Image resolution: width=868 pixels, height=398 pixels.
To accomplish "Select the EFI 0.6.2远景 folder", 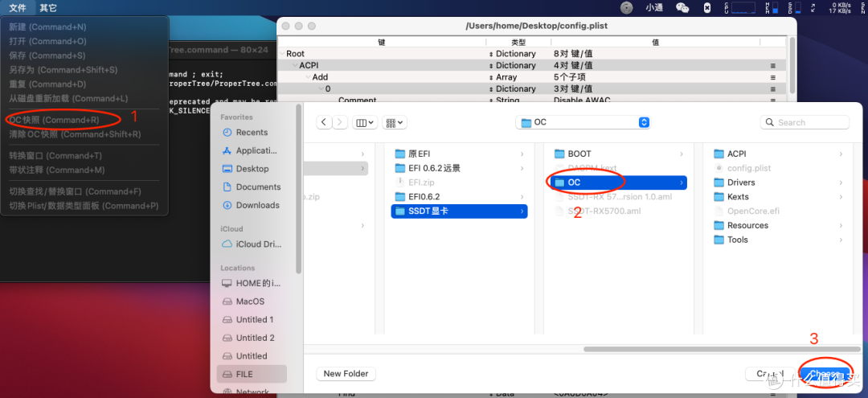I will tap(459, 168).
